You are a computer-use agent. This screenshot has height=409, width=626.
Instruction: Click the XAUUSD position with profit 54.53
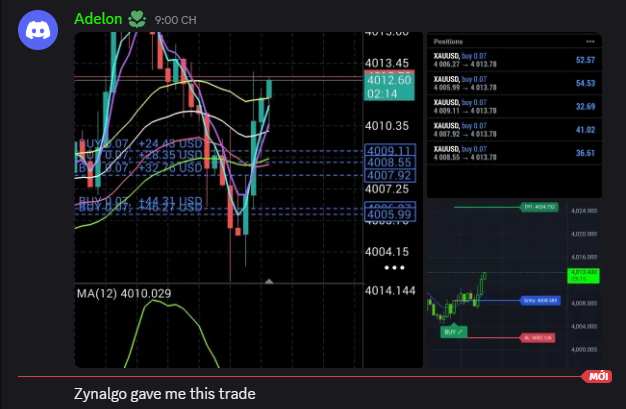(x=514, y=83)
